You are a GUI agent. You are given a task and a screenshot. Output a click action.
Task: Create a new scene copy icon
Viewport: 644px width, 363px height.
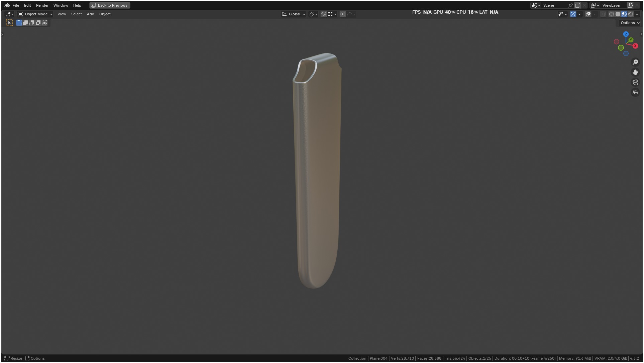coord(578,5)
